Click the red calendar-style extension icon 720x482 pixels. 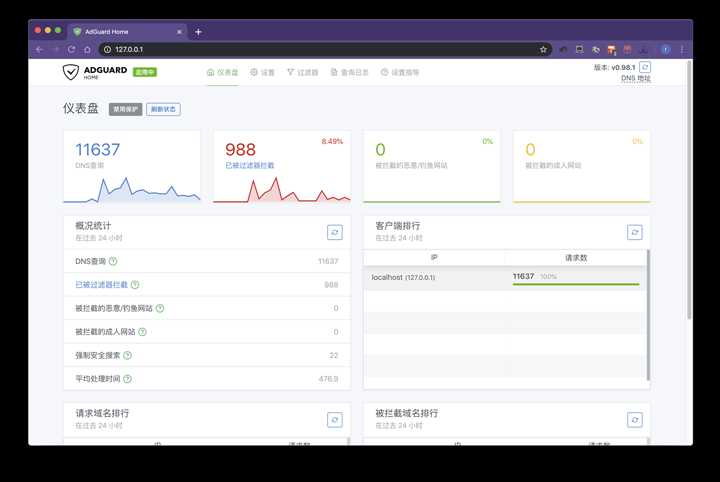627,50
